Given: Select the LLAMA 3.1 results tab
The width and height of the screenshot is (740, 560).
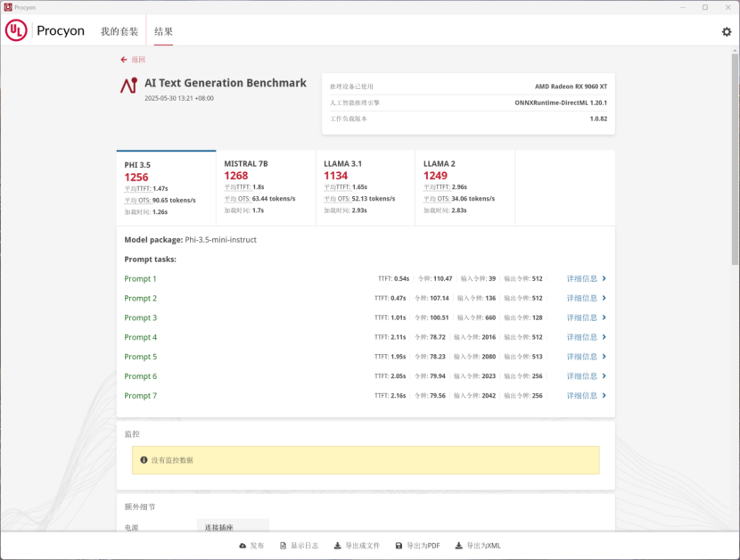Looking at the screenshot, I should coord(366,188).
